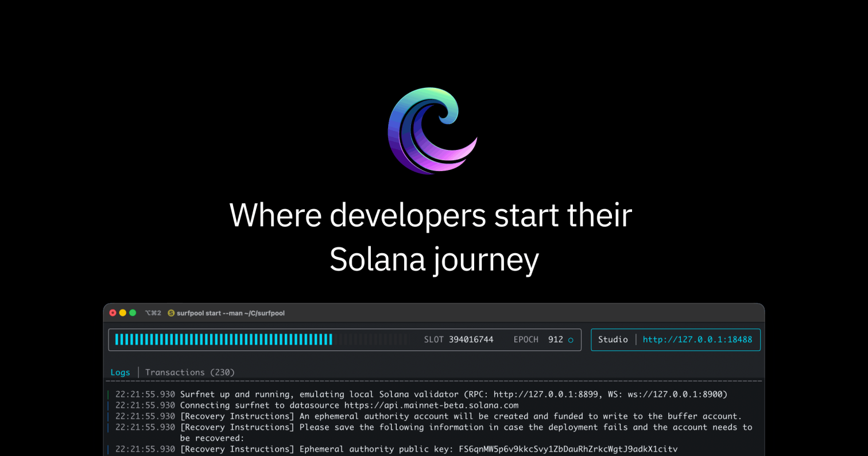Click the cyan slot progress bar

click(224, 339)
